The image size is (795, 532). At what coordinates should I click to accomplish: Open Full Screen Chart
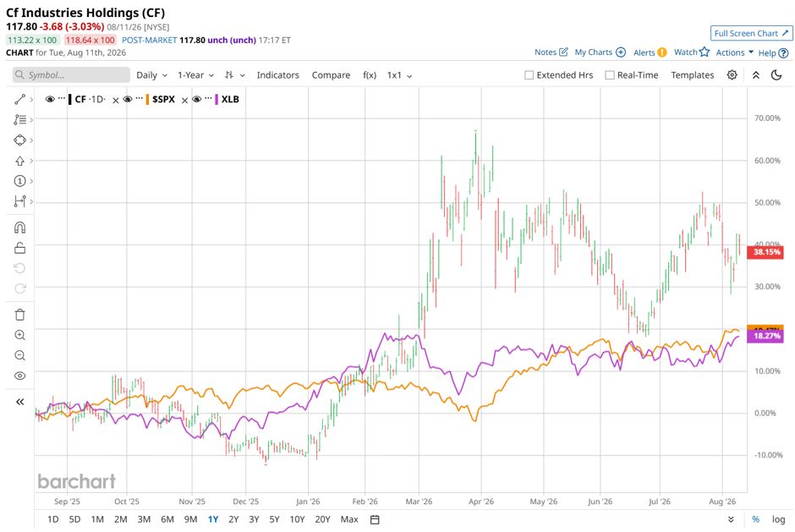click(x=751, y=34)
